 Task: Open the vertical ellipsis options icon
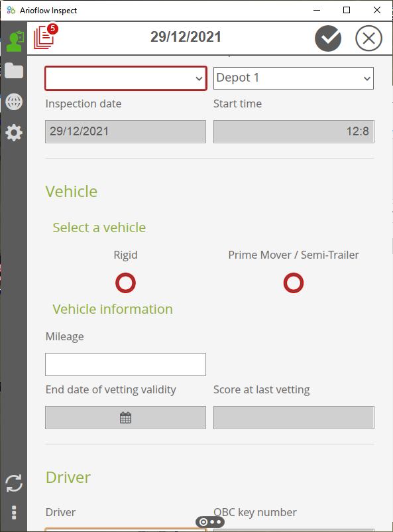click(14, 513)
